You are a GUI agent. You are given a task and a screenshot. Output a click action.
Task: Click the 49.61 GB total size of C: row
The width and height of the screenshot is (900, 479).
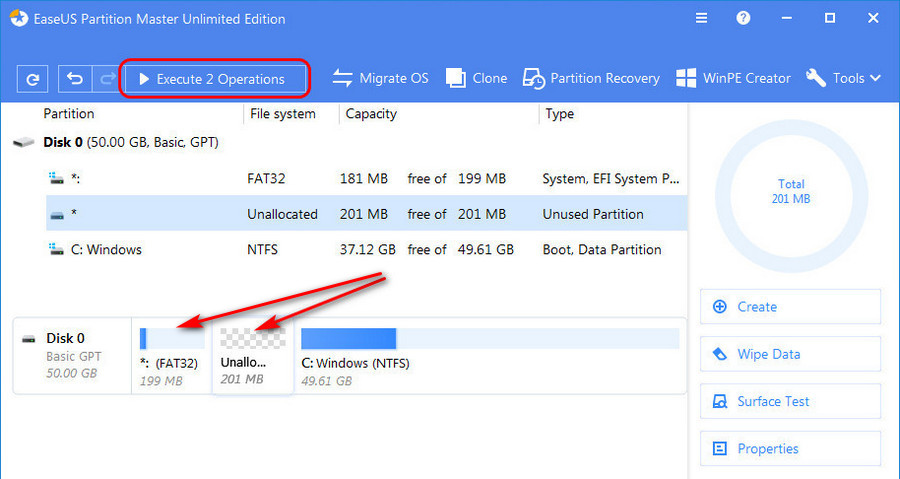click(487, 250)
